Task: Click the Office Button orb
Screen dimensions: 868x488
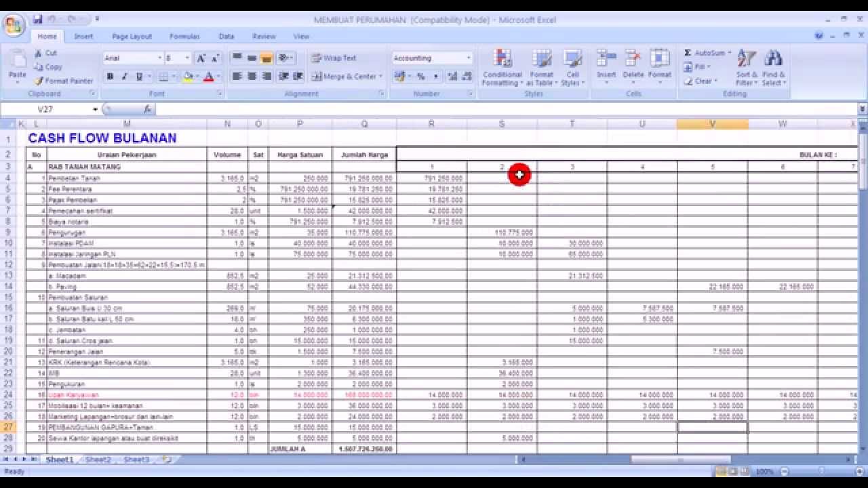Action: (x=13, y=26)
